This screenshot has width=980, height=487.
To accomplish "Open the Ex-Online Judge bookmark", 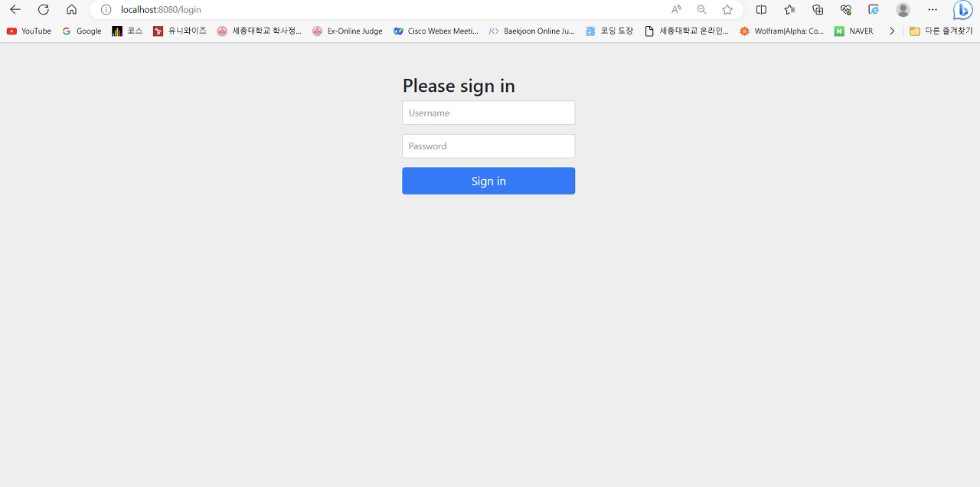I will tap(347, 31).
